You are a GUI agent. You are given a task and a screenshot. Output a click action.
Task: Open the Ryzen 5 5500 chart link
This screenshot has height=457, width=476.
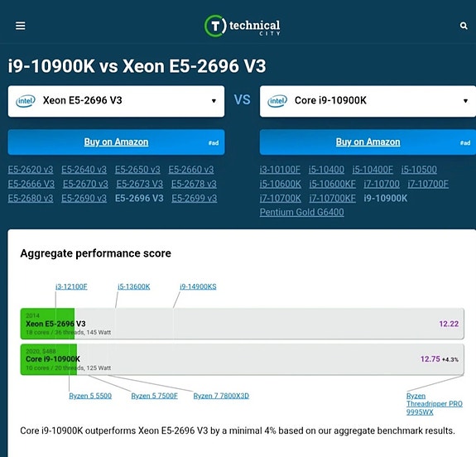pyautogui.click(x=90, y=396)
